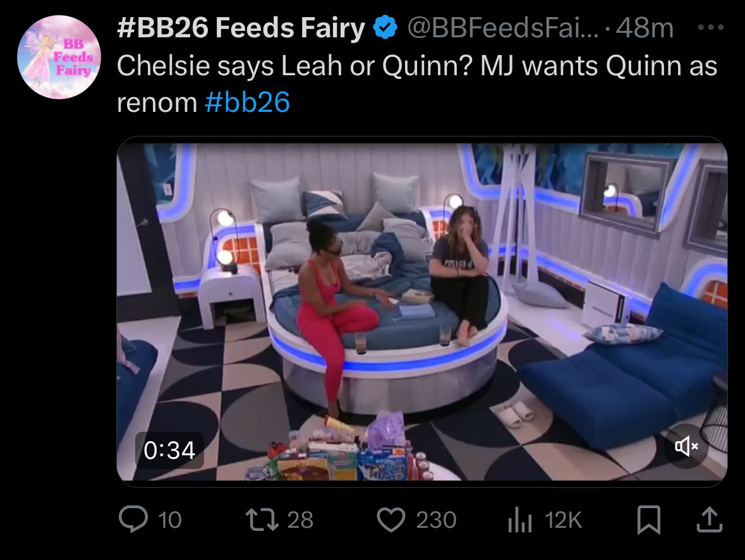Unmute the video with the speaker icon
The image size is (745, 560).
coord(687,446)
